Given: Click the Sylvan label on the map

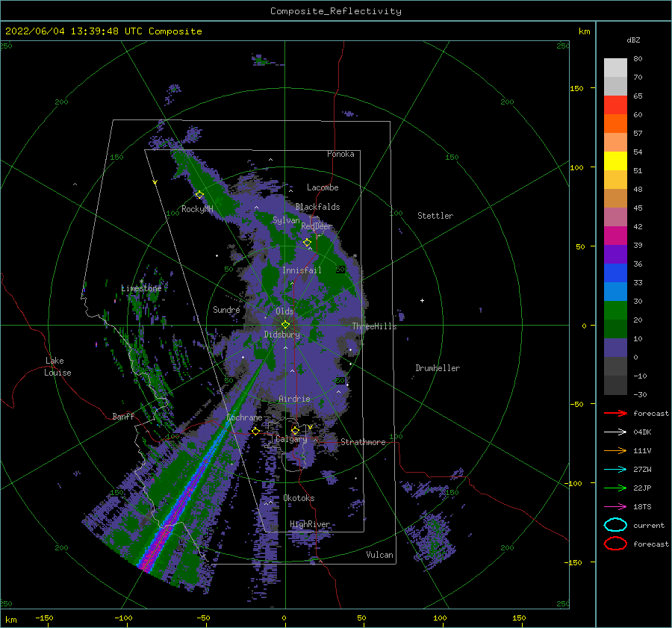Looking at the screenshot, I should 286,220.
